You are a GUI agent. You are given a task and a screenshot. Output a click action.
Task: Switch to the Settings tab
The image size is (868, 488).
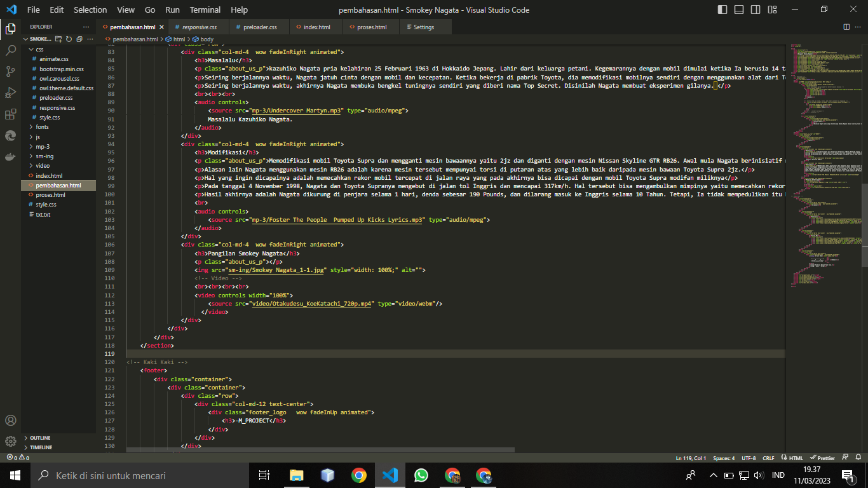pyautogui.click(x=424, y=27)
